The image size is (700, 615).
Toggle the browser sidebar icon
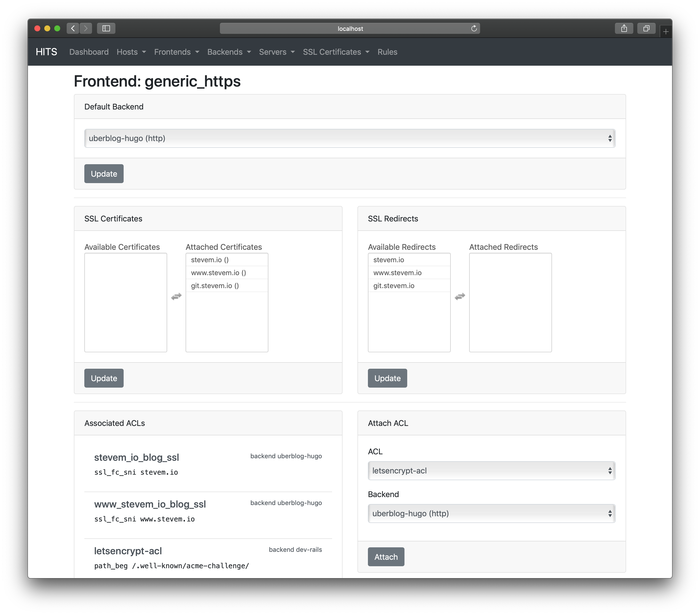[106, 28]
